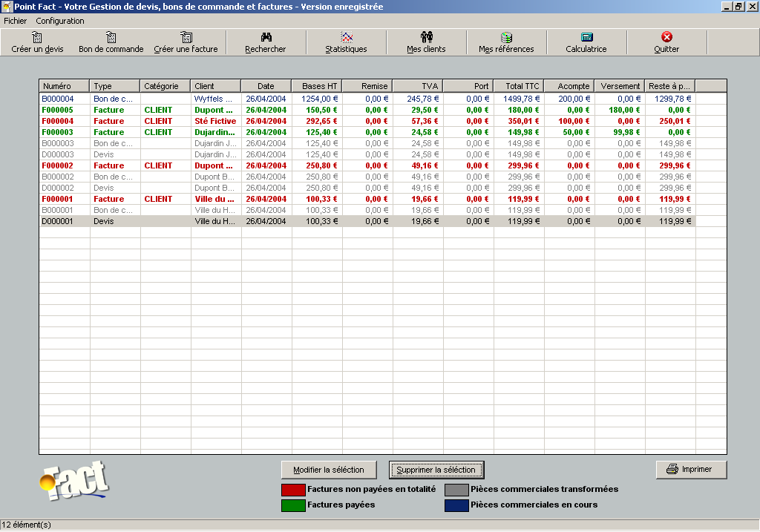Select Créer une facture toolbar icon

[x=186, y=37]
